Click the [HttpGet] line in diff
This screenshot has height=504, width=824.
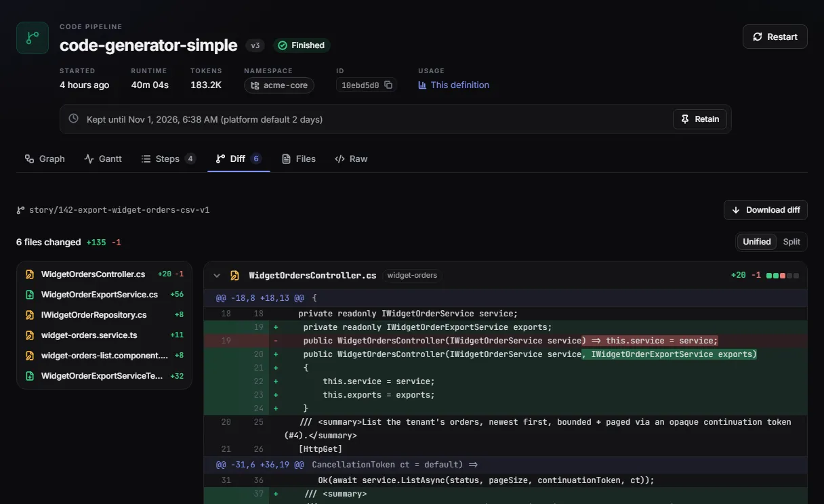[x=505, y=449]
